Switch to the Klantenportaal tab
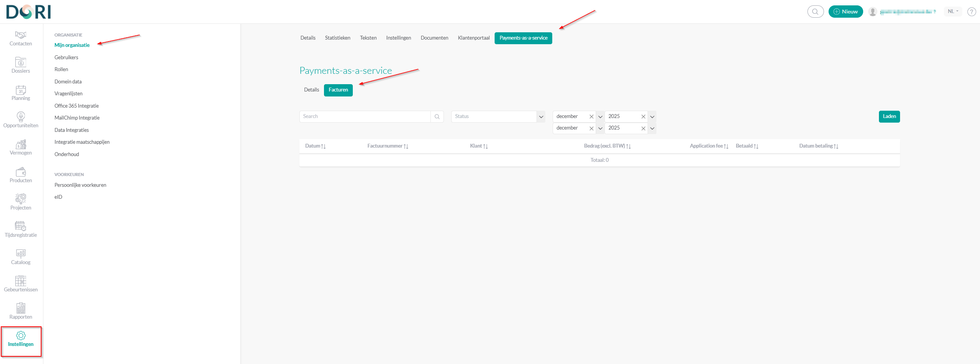The width and height of the screenshot is (980, 364). coord(473,38)
